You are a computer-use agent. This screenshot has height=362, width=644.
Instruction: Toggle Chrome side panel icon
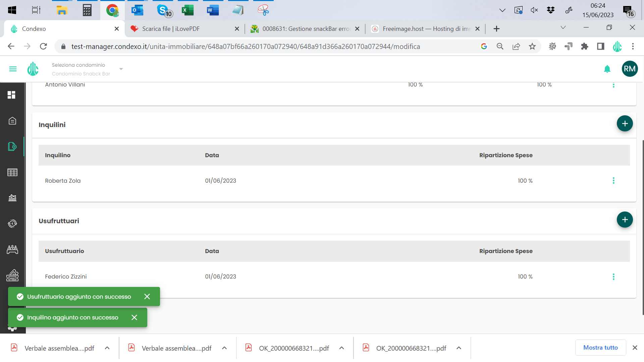click(x=601, y=46)
